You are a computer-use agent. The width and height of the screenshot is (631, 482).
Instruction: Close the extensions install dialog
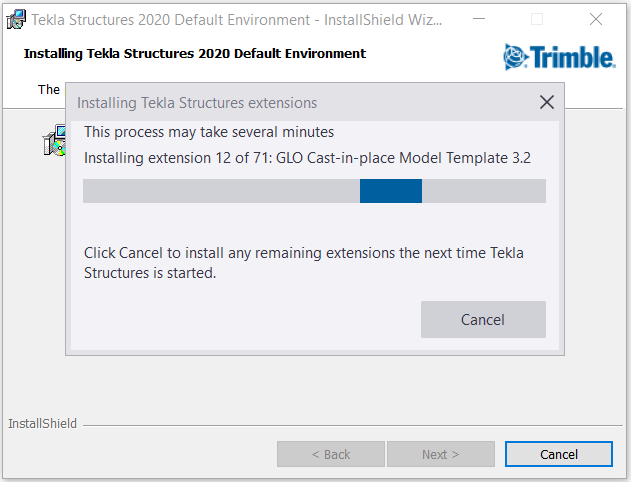pos(546,102)
